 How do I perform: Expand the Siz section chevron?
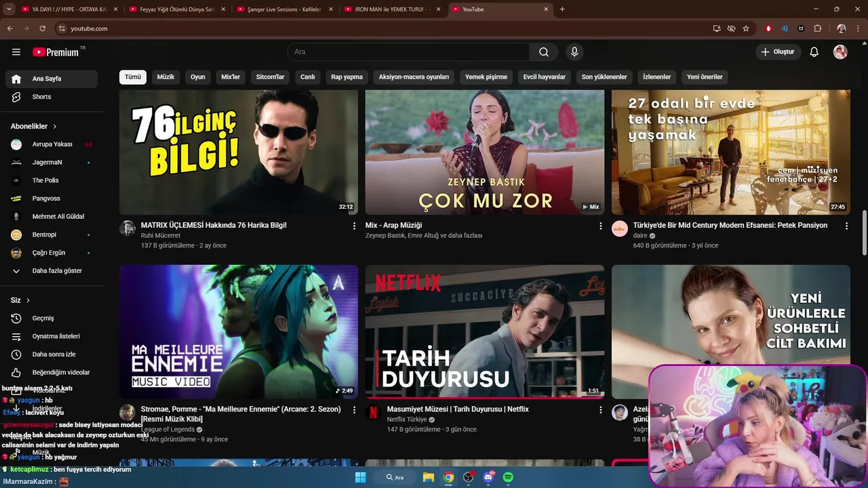pyautogui.click(x=28, y=300)
